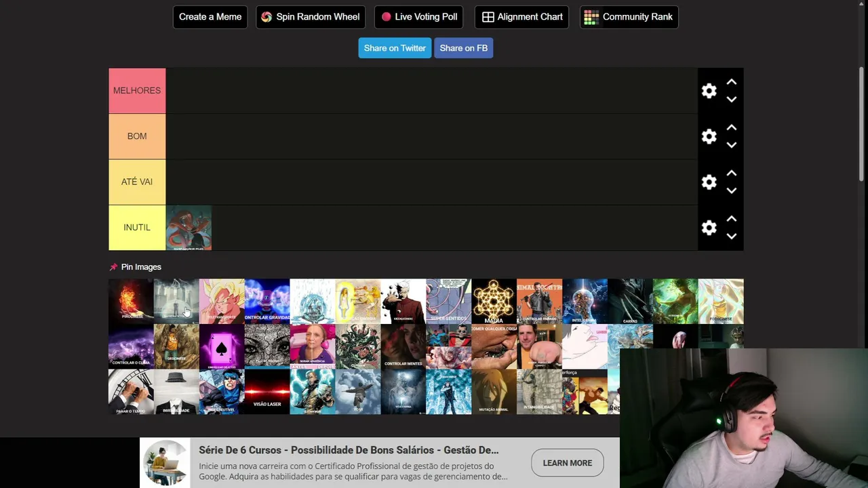Select the MELHORES tier label
The height and width of the screenshot is (488, 868).
tap(137, 91)
